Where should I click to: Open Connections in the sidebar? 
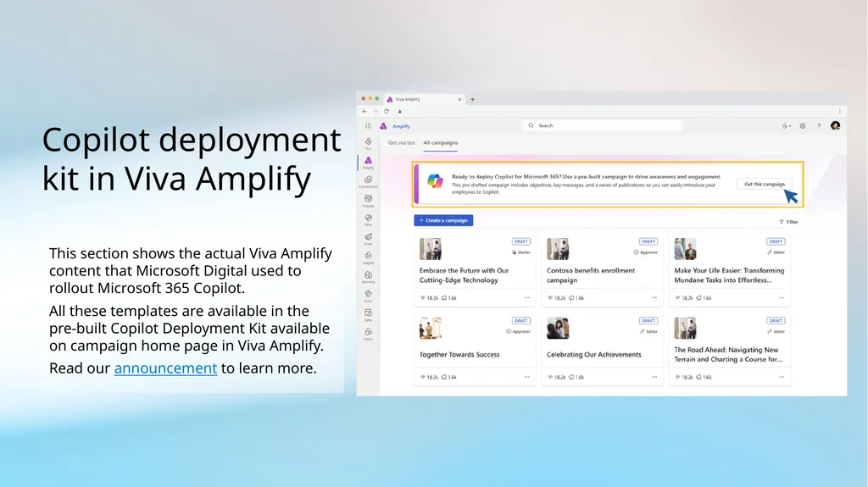pyautogui.click(x=368, y=182)
